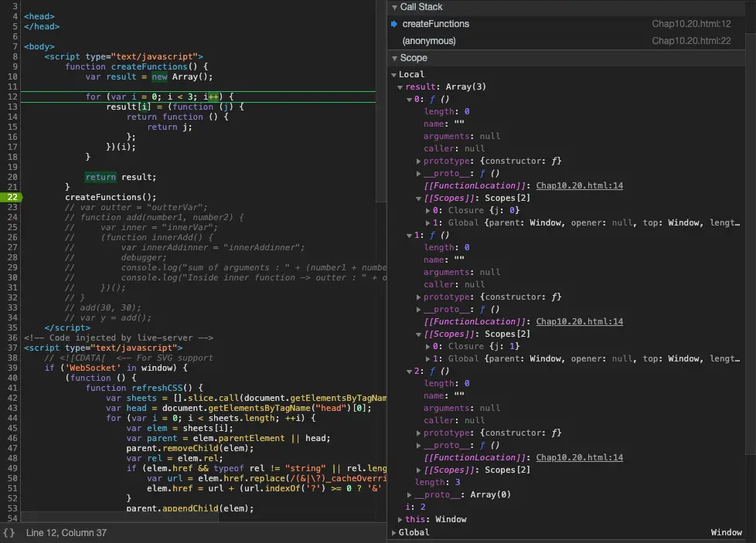Viewport: 756px width, 543px height.
Task: Click the blue arrow beside createFunctions frame
Action: [x=394, y=24]
